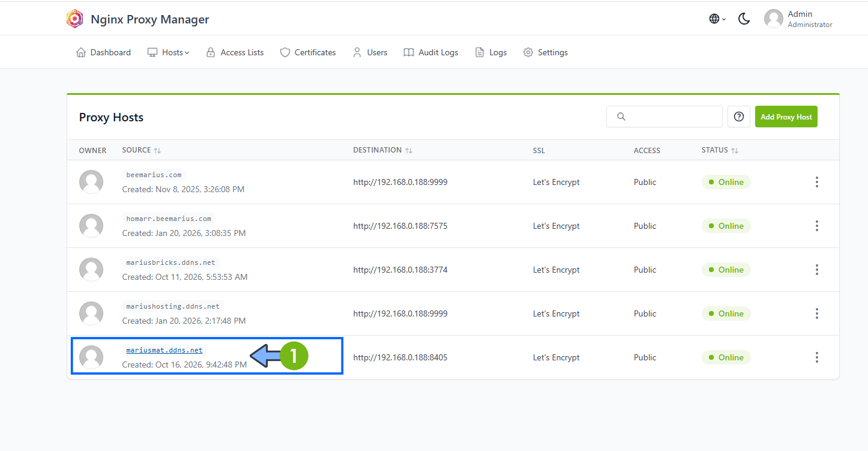This screenshot has width=868, height=451.
Task: Click Created: Oct 11, 2026, 5:53:53 AM text
Action: tap(185, 277)
